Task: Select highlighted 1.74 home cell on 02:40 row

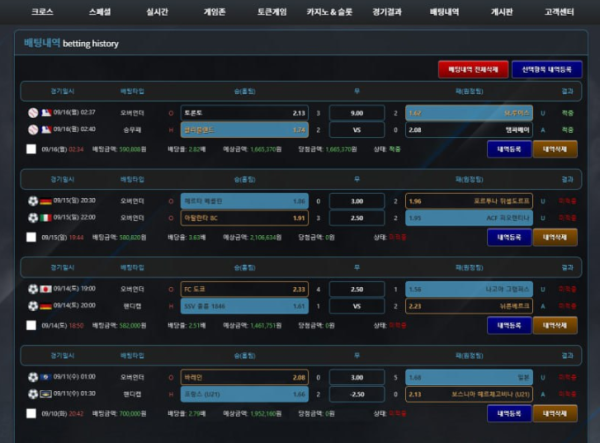Action: (245, 130)
